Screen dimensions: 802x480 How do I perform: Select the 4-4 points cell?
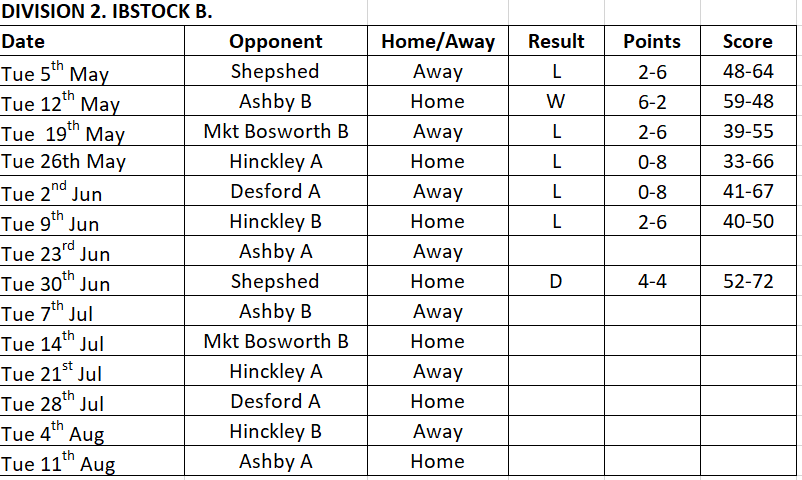(x=652, y=281)
